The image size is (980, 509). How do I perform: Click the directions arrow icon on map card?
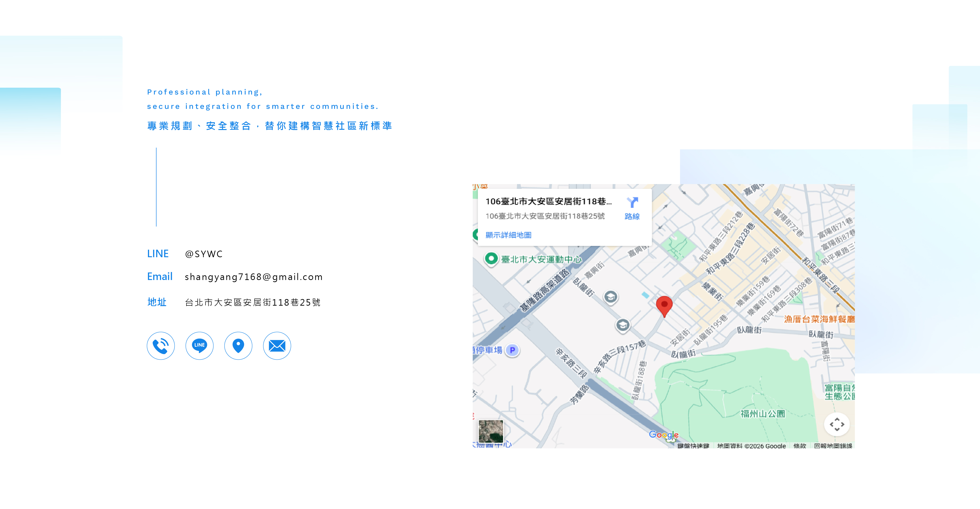click(632, 202)
